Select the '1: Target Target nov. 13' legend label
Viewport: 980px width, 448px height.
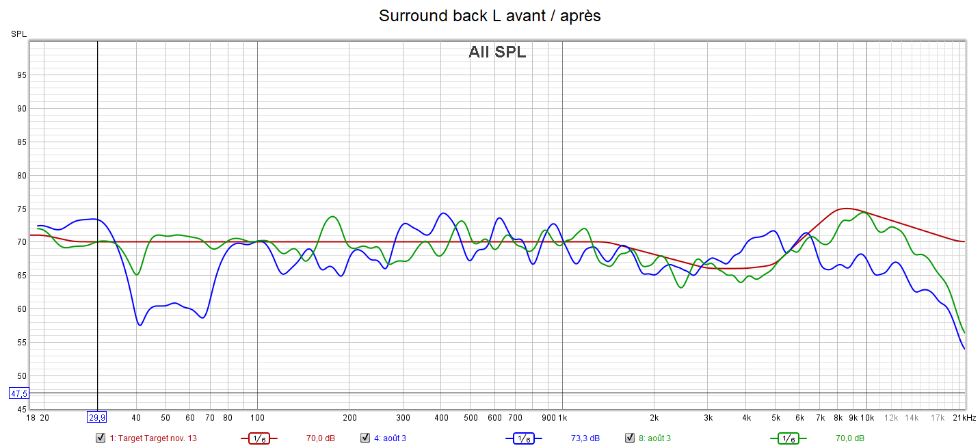click(153, 438)
